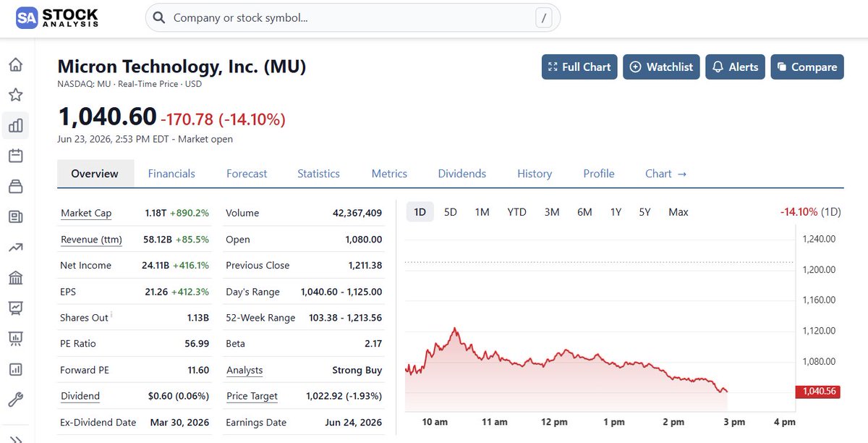Image resolution: width=868 pixels, height=443 pixels.
Task: Click the Day's Range value 1,040.60 - 1,125.00
Action: pos(341,292)
